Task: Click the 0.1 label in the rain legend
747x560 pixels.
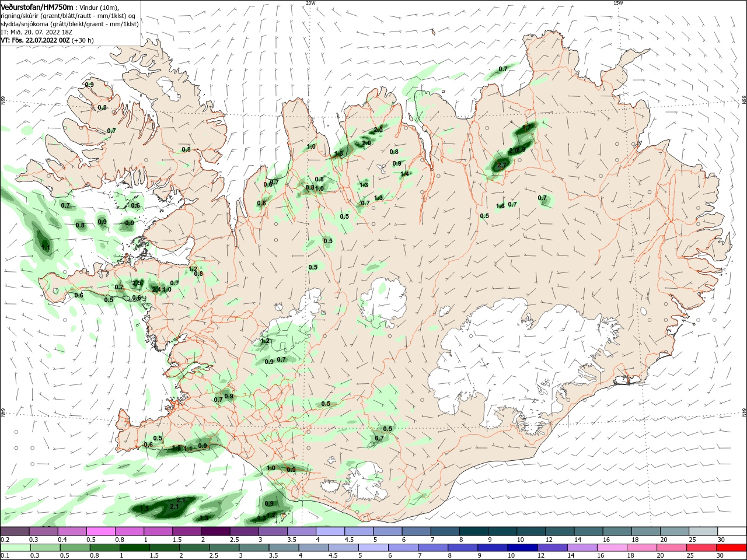Action: click(5, 556)
